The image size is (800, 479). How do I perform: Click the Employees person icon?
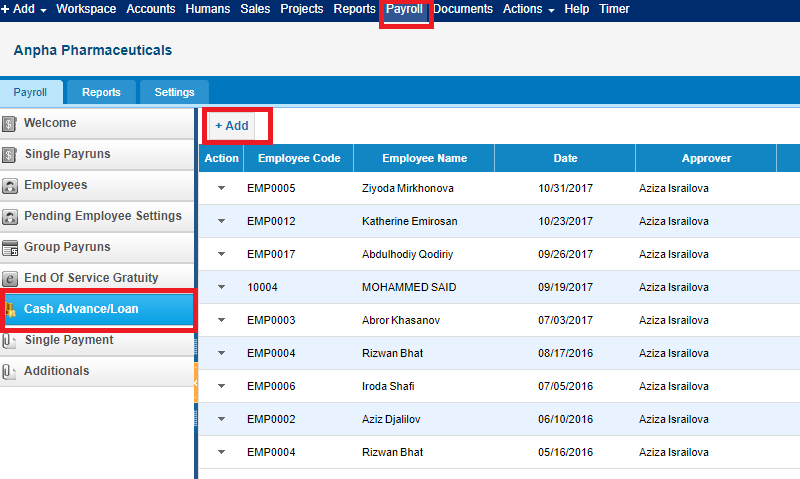click(10, 186)
